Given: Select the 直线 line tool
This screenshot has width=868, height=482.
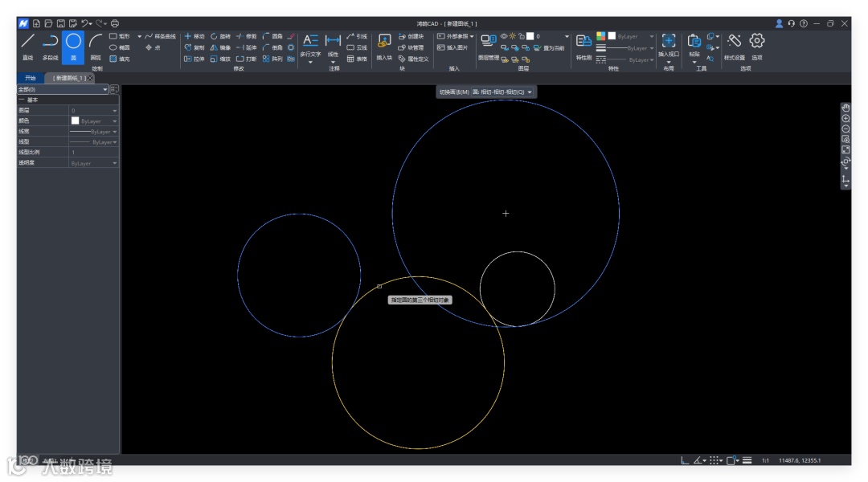Looking at the screenshot, I should (x=27, y=47).
